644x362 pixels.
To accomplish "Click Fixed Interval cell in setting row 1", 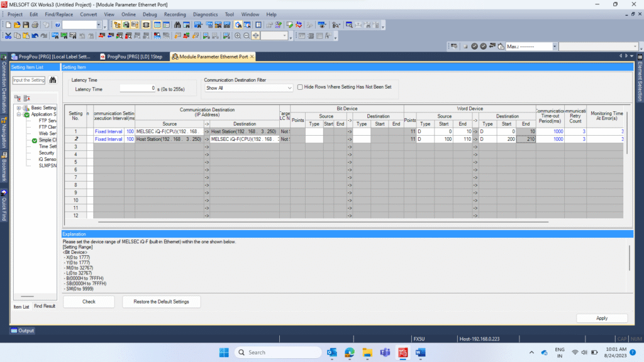I will (x=108, y=132).
